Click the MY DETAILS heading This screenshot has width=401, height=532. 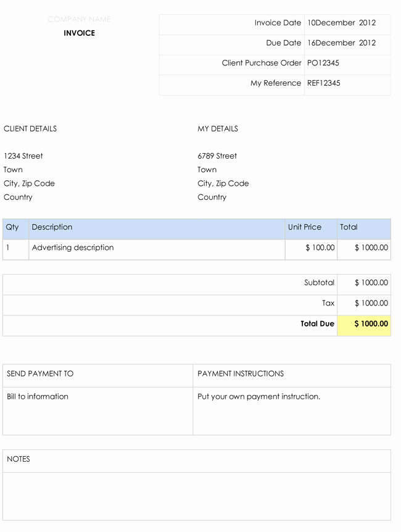(218, 128)
